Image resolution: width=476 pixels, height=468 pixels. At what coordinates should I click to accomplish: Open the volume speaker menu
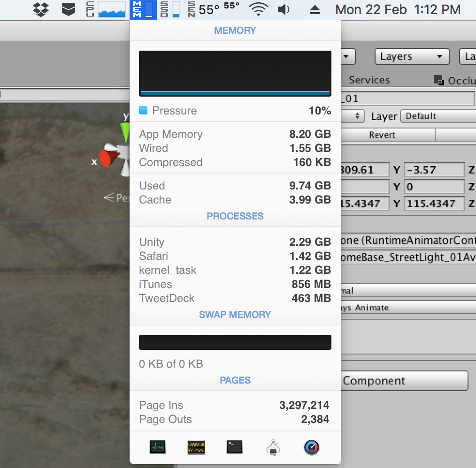[x=284, y=9]
